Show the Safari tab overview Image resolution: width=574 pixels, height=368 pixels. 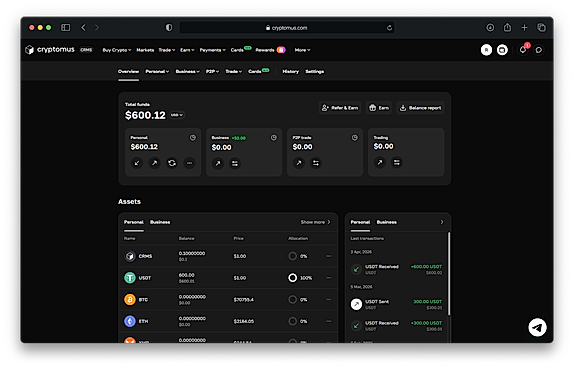tap(541, 27)
